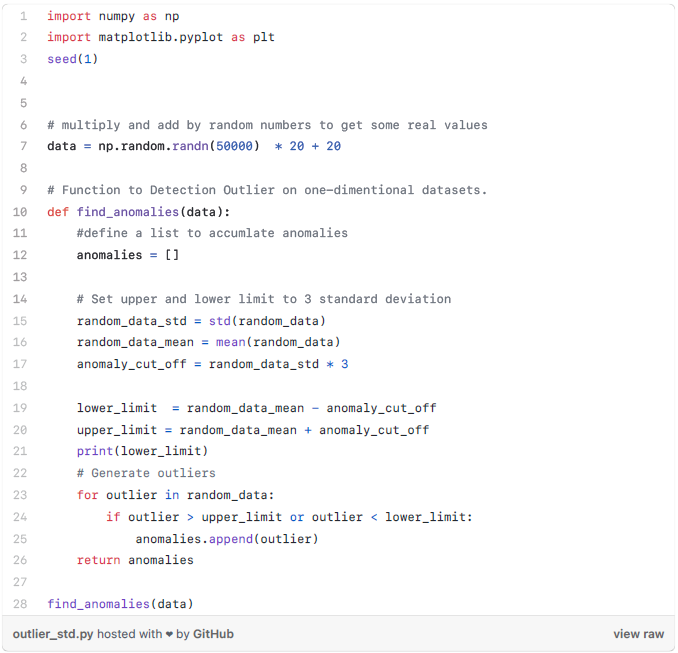Click the 'lower_limit =' assignment line
The image size is (678, 653).
(x=256, y=408)
